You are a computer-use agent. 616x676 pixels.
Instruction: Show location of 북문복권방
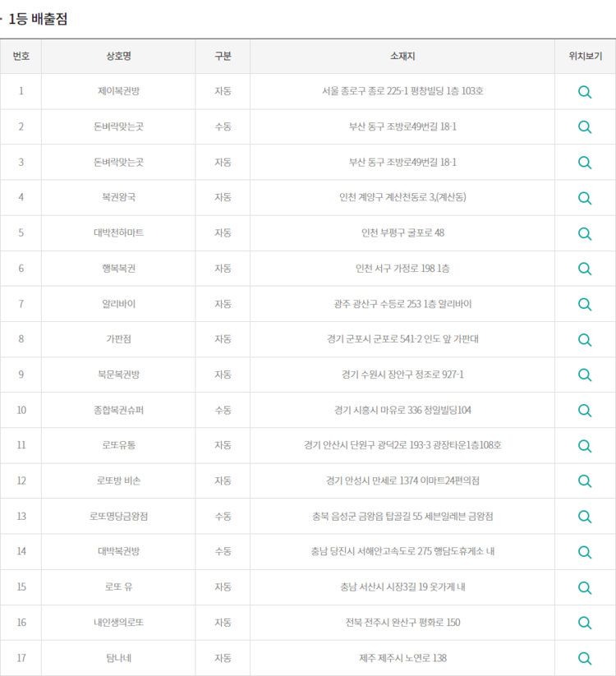pos(585,375)
